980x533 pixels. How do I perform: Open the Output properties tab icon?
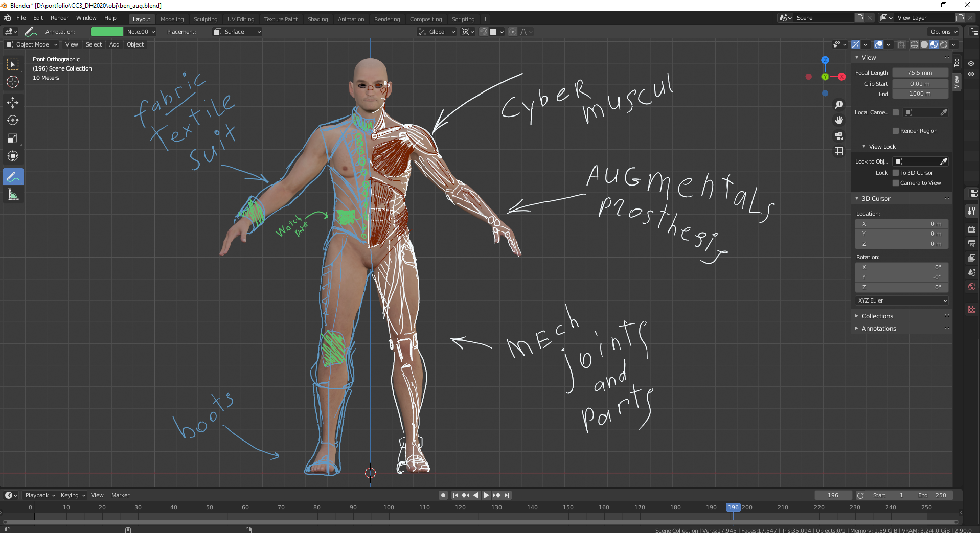click(972, 244)
